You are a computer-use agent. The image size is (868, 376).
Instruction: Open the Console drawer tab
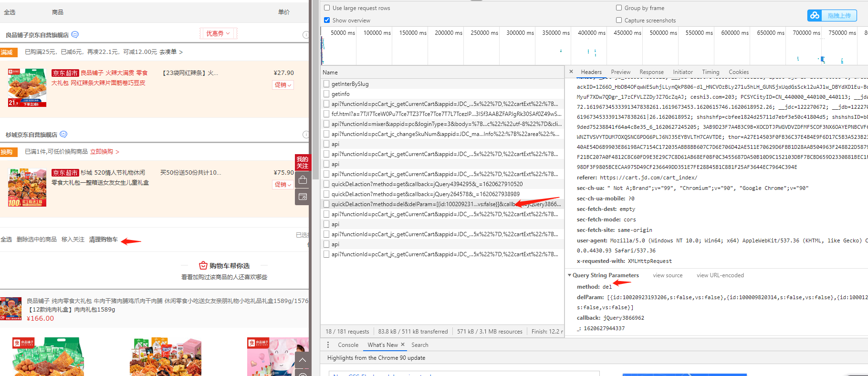[x=348, y=345]
